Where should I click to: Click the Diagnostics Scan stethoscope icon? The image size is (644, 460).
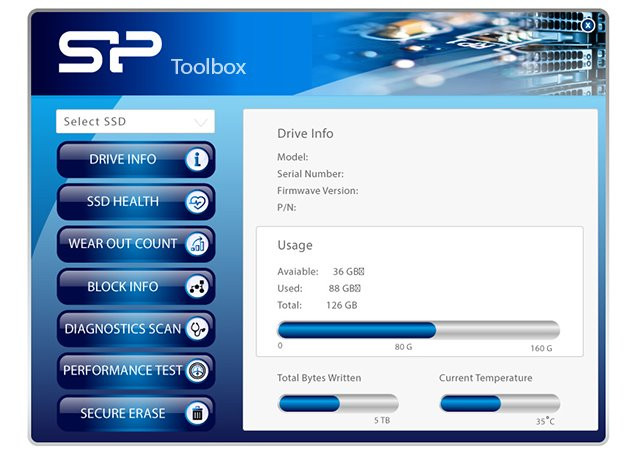tap(197, 329)
